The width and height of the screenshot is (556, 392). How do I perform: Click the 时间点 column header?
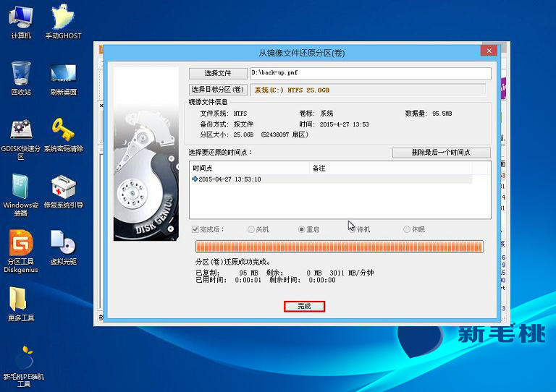250,169
